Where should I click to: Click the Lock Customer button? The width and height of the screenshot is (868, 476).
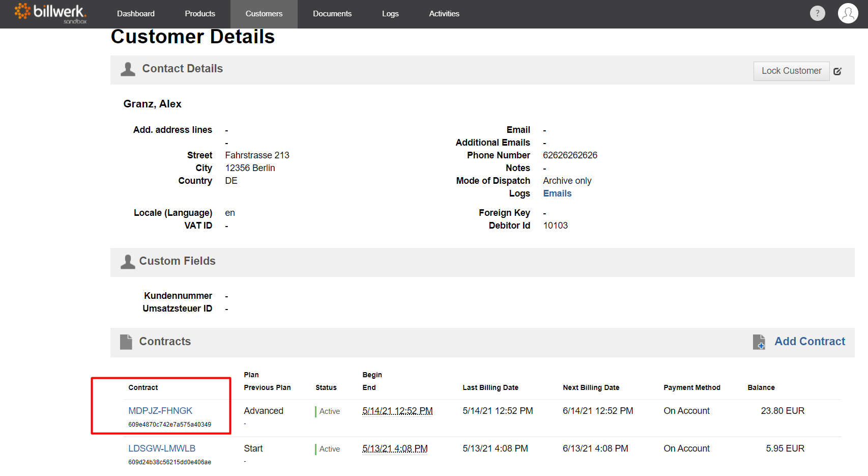(791, 71)
